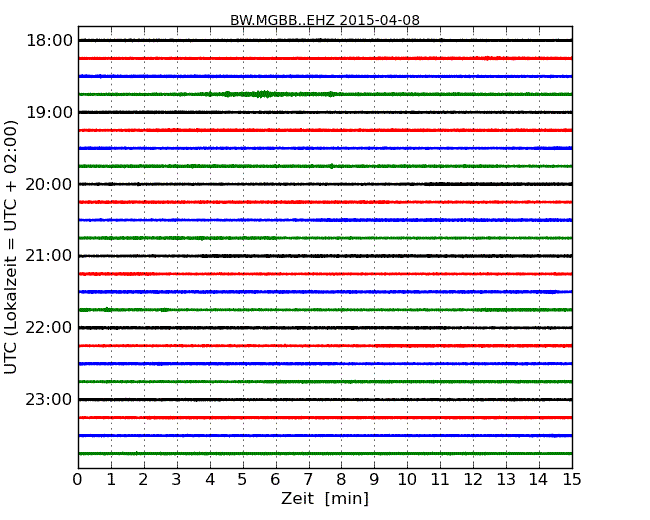This screenshot has height=520, width=650.
Task: Select the 18:00 time label
Action: (x=49, y=41)
